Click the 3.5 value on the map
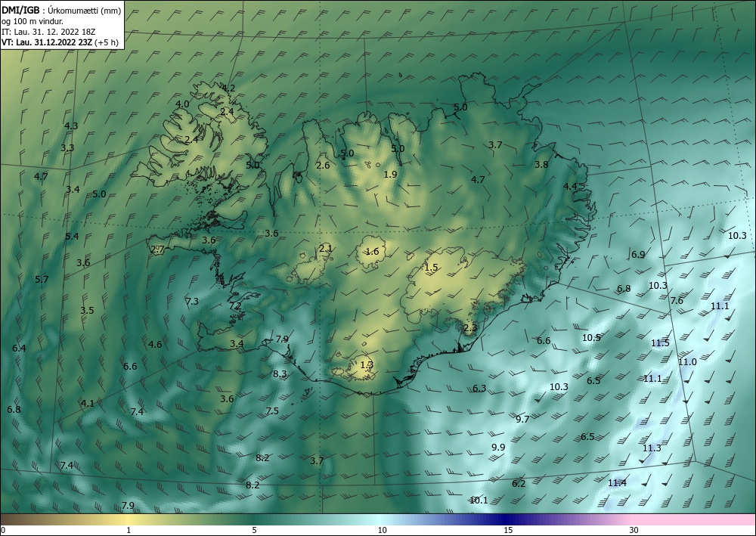Screen dimensions: 756x536 (87, 310)
